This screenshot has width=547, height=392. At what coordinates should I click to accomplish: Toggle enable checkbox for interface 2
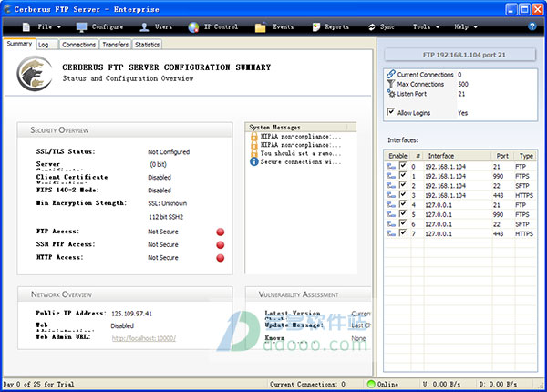coord(403,184)
